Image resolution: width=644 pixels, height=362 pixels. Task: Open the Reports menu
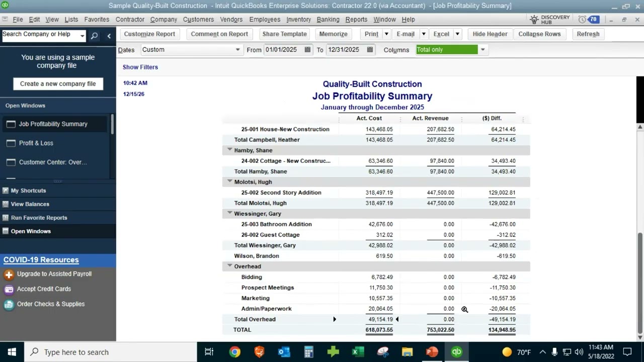(x=356, y=20)
